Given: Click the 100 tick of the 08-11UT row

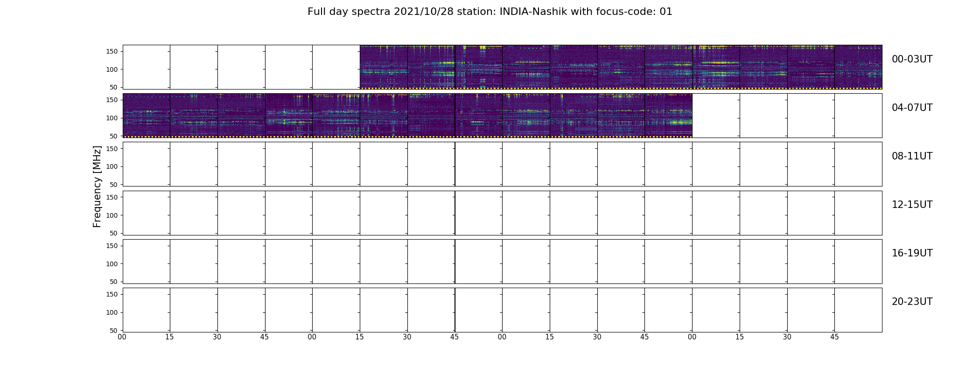Looking at the screenshot, I should coord(112,166).
